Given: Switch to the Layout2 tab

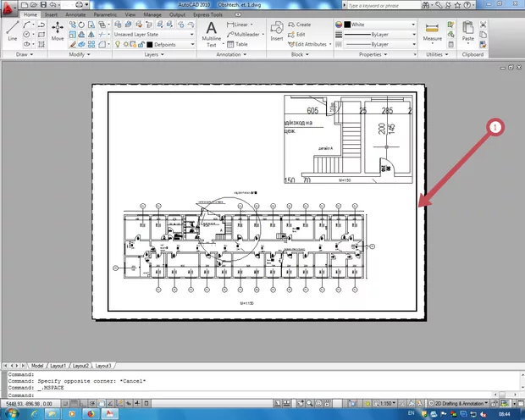Looking at the screenshot, I should click(82, 365).
